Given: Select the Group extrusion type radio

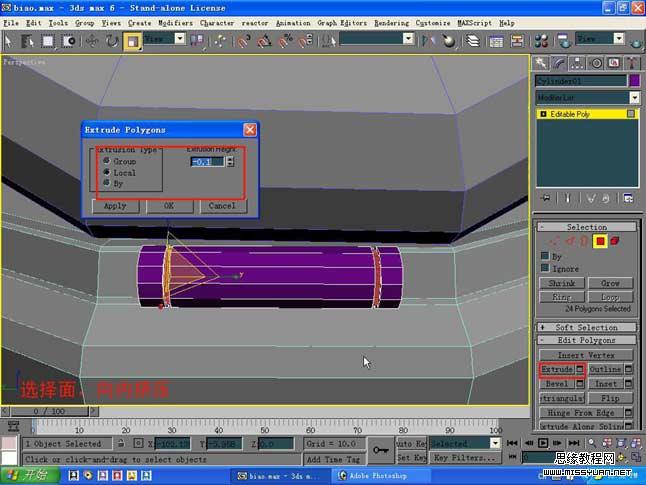Looking at the screenshot, I should (106, 160).
